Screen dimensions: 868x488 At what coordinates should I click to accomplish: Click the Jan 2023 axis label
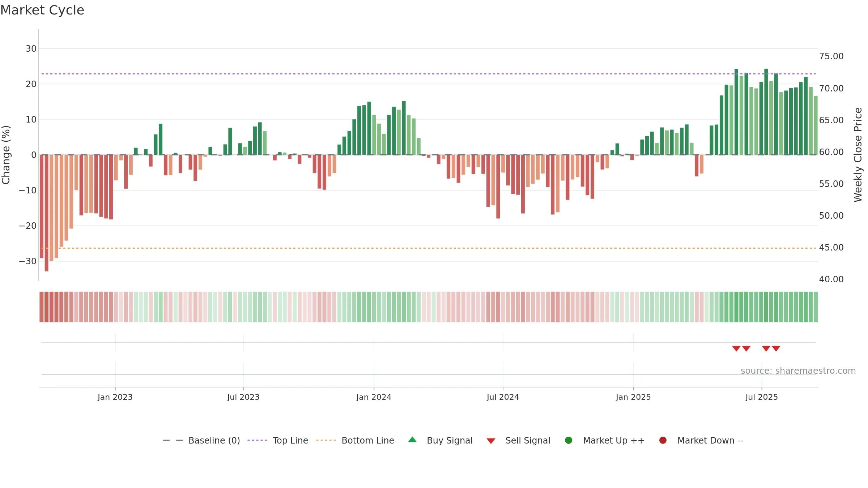point(115,397)
